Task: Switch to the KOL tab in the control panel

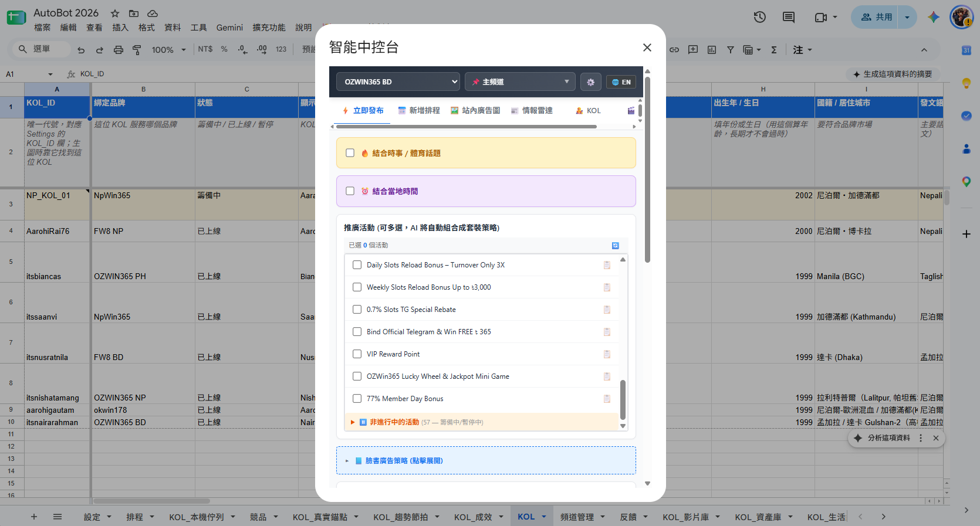Action: 589,110
